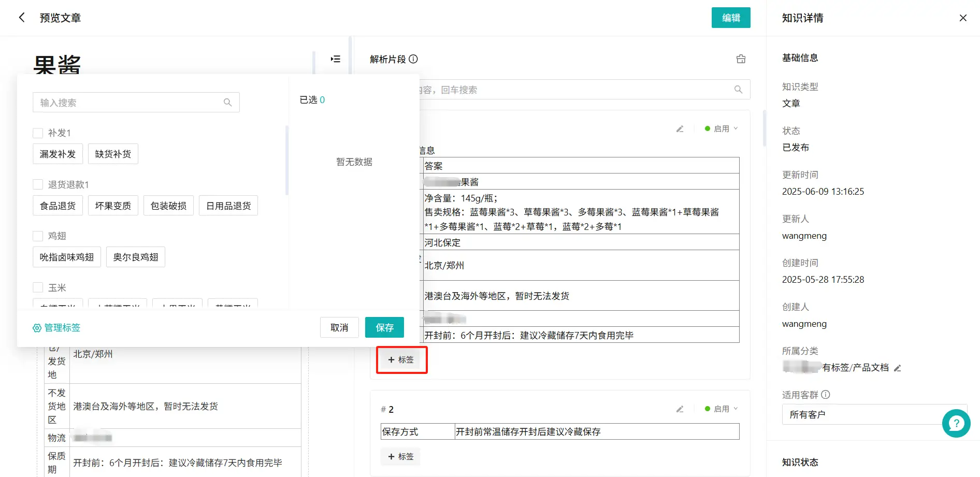Open the 启用 status dropdown of fragment #2
The height and width of the screenshot is (477, 980).
721,409
